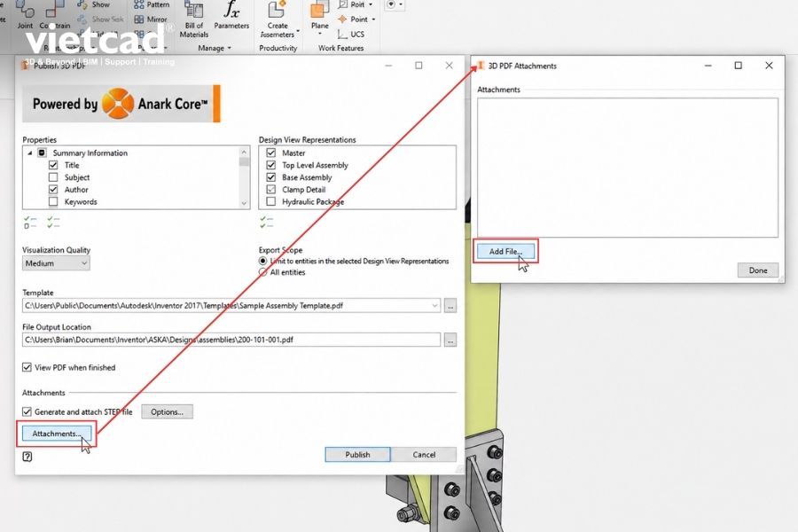Maximize the 3D PDF Attachments window
The height and width of the screenshot is (532, 798).
738,65
